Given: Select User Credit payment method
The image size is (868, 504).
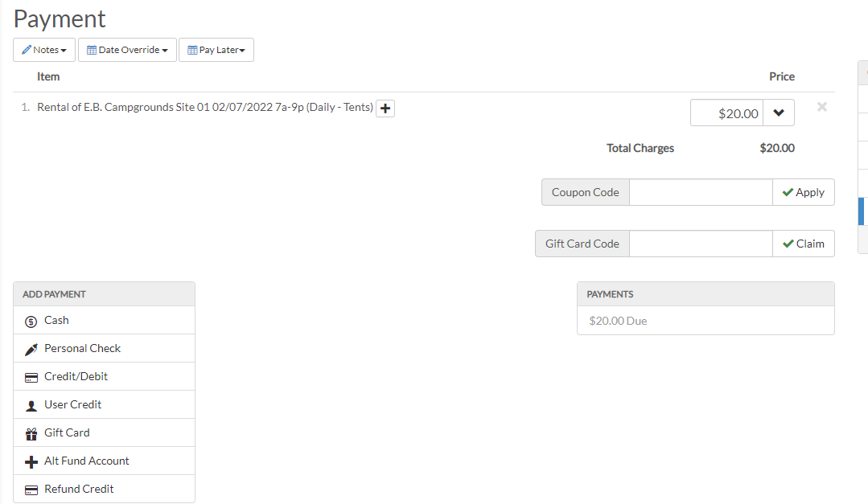Looking at the screenshot, I should point(104,405).
